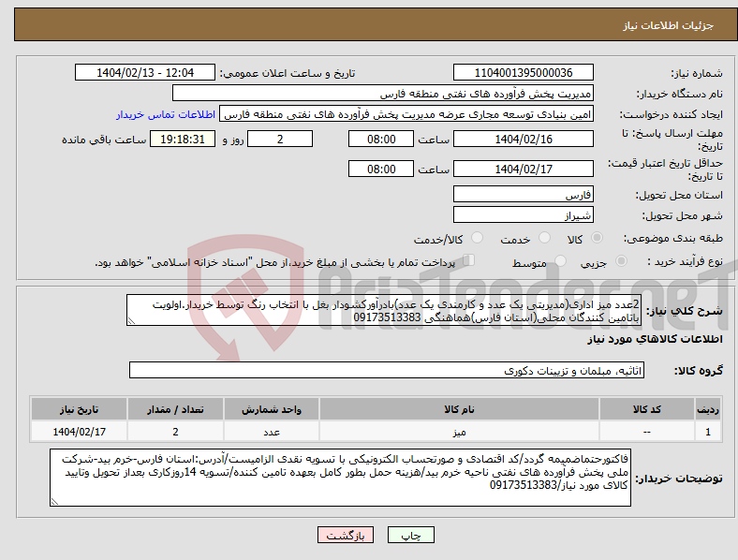The height and width of the screenshot is (560, 738).
Task: Click the شرح کلی نیاز description textarea
Action: (384, 310)
